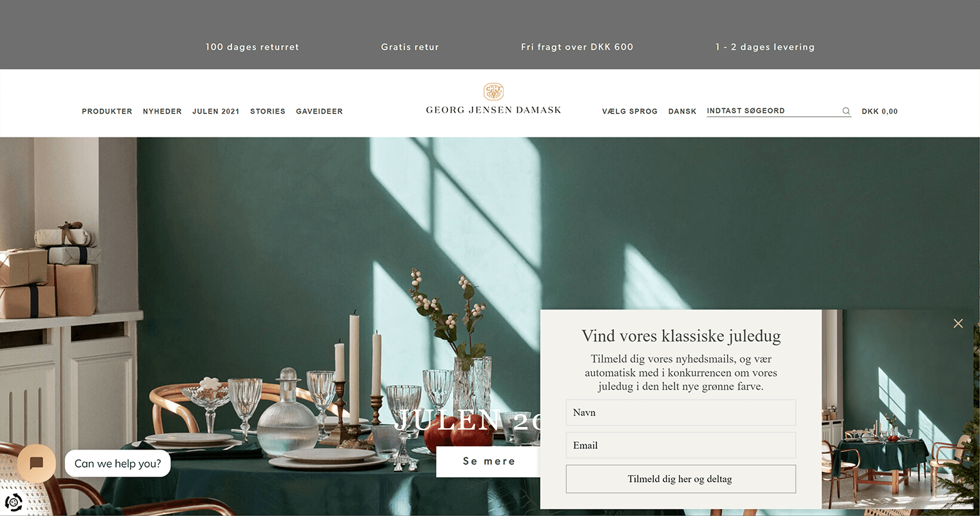Click the search magnifier icon
Viewport: 980px width, 516px height.
pyautogui.click(x=846, y=111)
